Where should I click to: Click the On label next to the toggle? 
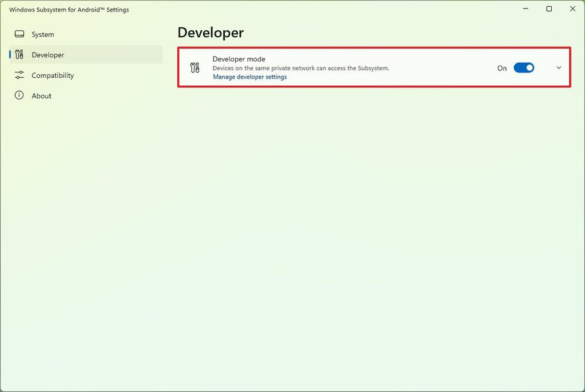pyautogui.click(x=502, y=68)
